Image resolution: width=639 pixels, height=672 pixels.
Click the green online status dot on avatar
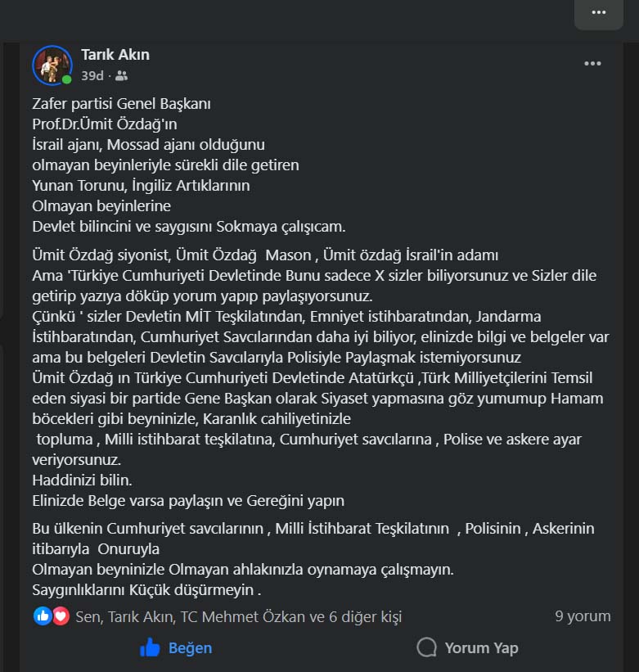point(66,79)
